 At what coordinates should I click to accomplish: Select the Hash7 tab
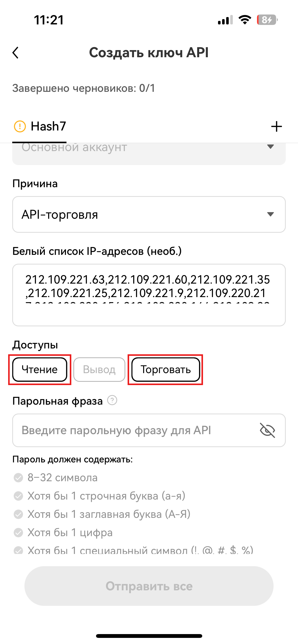(x=48, y=126)
